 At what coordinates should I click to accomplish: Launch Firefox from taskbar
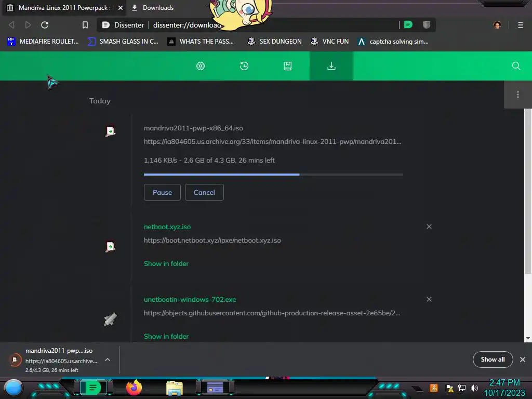click(134, 388)
